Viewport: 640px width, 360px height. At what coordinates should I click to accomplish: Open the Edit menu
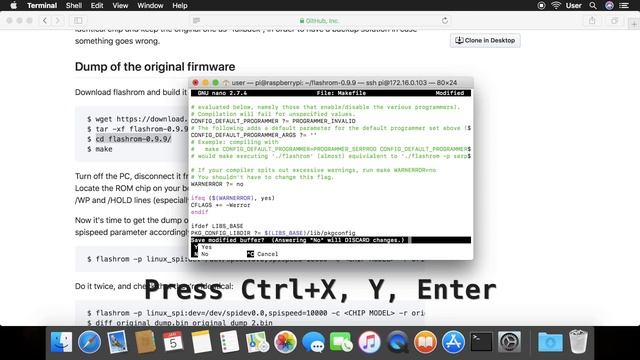[x=97, y=6]
